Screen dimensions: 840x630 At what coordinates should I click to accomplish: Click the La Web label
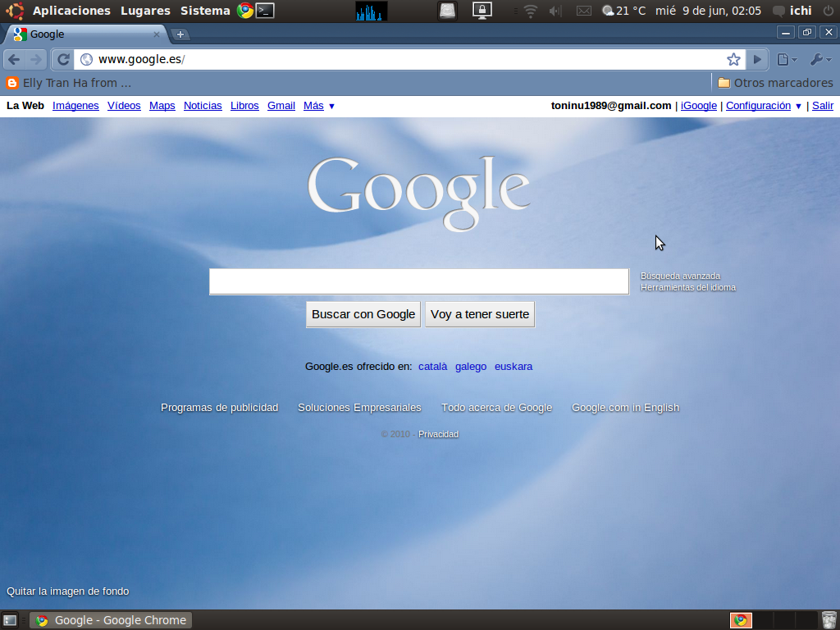coord(25,106)
